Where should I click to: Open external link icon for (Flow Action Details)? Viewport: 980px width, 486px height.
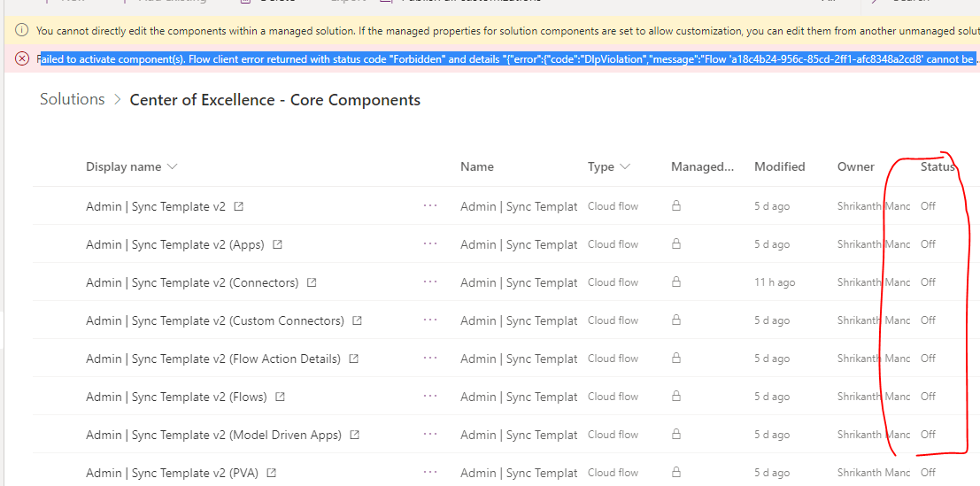[353, 359]
